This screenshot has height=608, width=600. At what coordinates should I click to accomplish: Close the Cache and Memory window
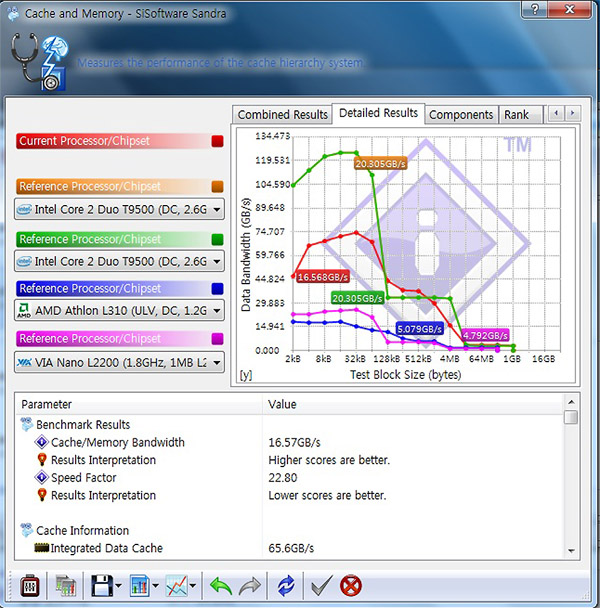click(570, 9)
